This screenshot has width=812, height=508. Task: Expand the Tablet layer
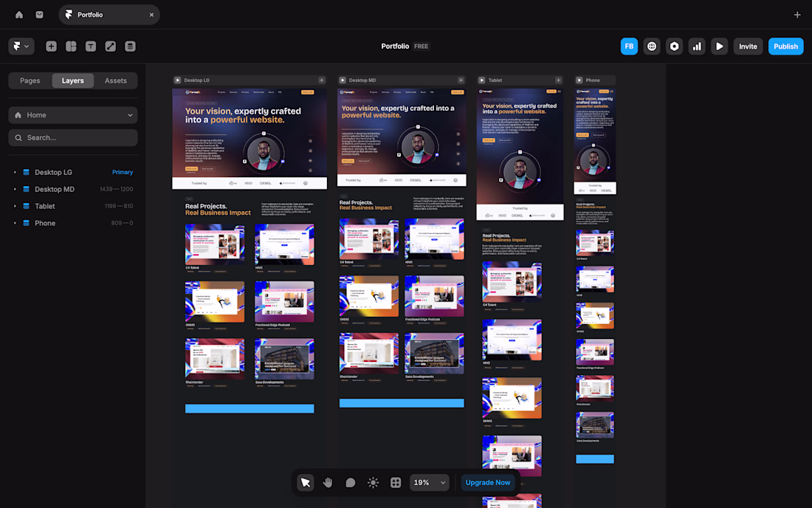point(15,206)
